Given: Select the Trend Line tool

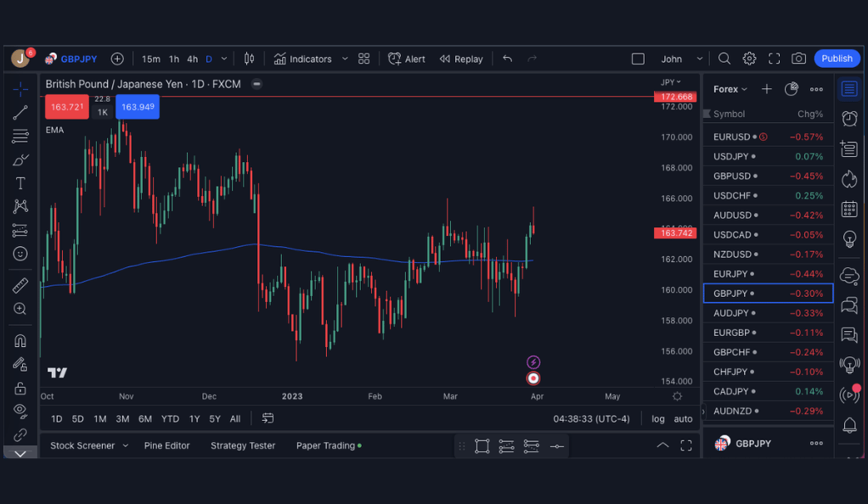Looking at the screenshot, I should pyautogui.click(x=20, y=112).
